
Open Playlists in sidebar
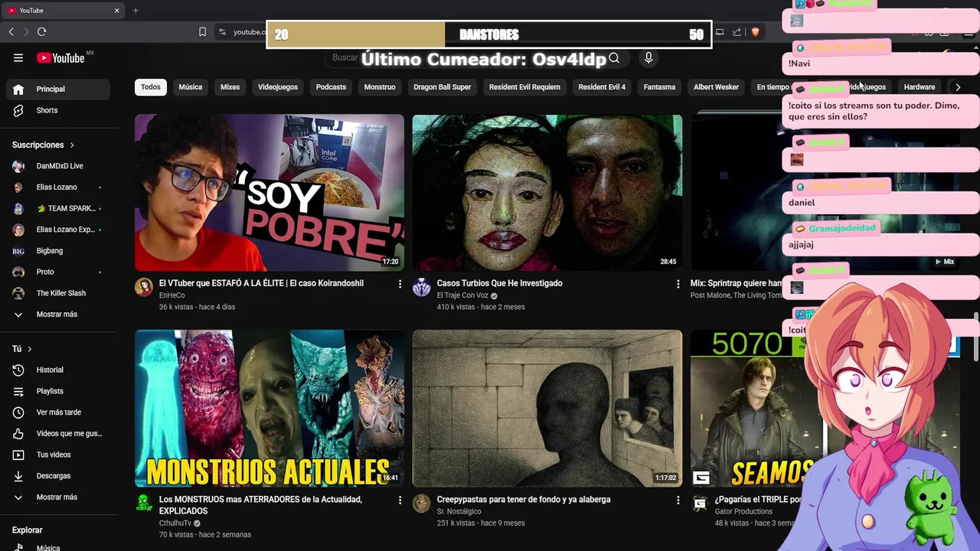pos(58,391)
